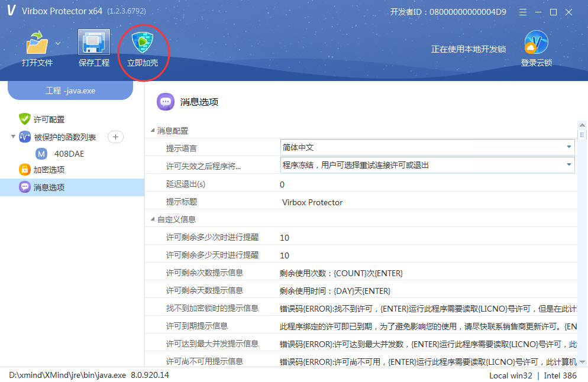Select 被保护的函数列表 in sidebar
Image resolution: width=588 pixels, height=382 pixels.
65,137
